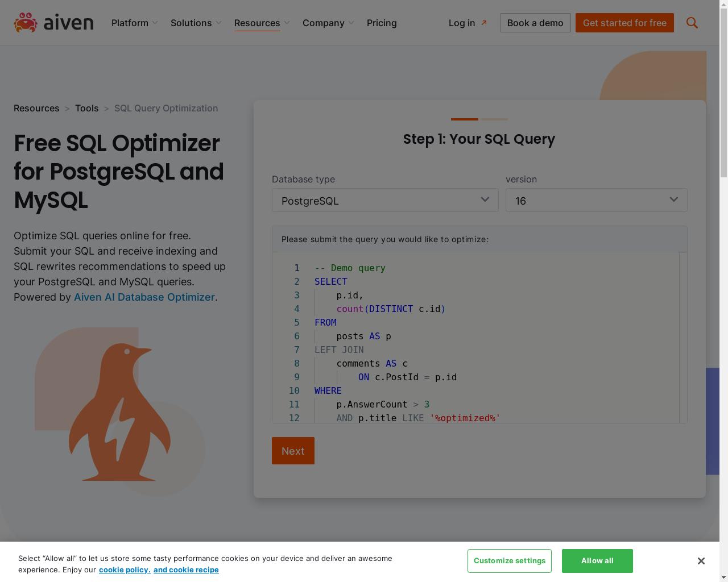Viewport: 728px width, 582px height.
Task: Close the cookie banner with X
Action: click(701, 561)
